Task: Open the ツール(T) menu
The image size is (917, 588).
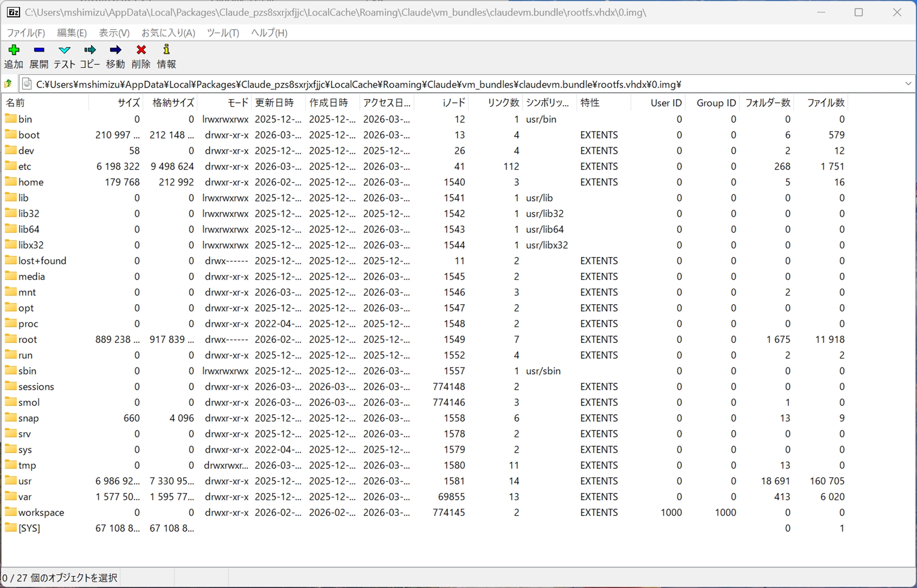Action: 223,32
